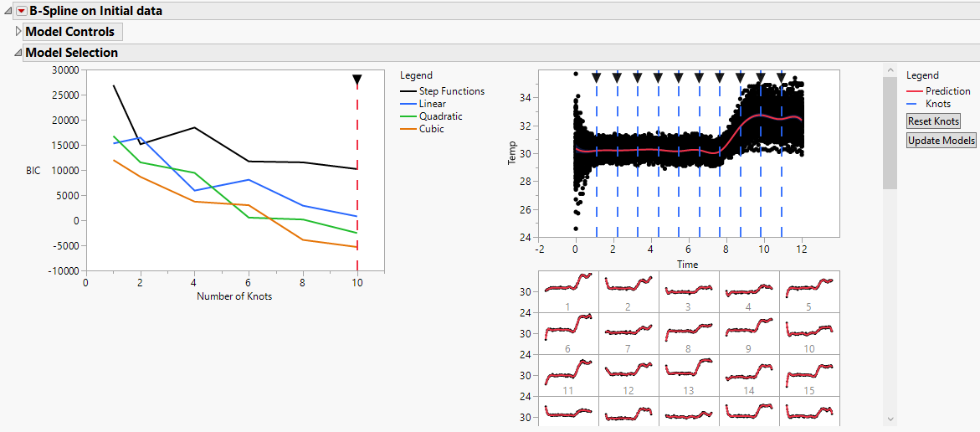Open the thumbnail plot labeled 1
The height and width of the screenshot is (432, 980).
click(x=568, y=291)
